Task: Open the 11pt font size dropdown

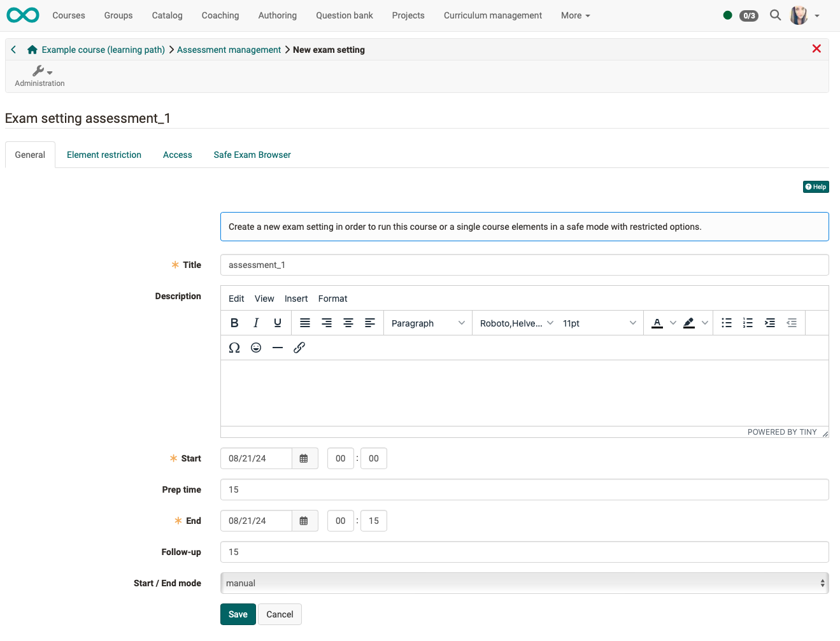Action: coord(599,323)
